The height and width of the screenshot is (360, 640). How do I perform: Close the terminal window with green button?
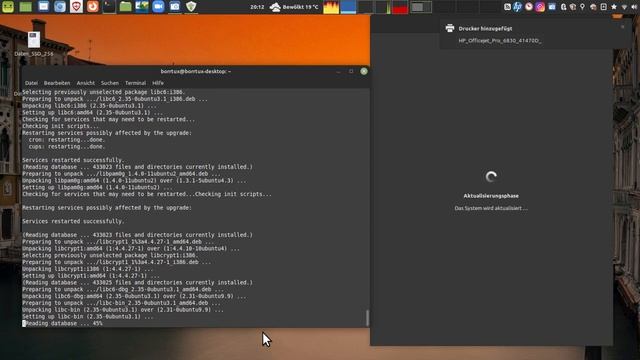point(364,71)
